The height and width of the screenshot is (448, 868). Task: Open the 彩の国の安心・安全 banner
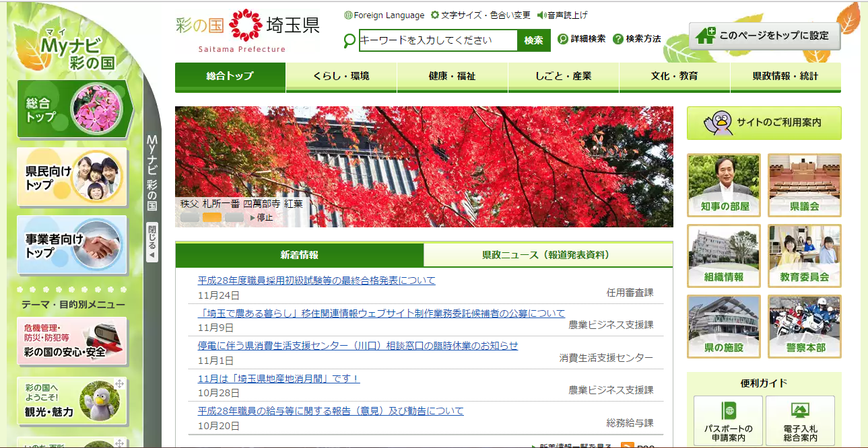click(x=72, y=341)
